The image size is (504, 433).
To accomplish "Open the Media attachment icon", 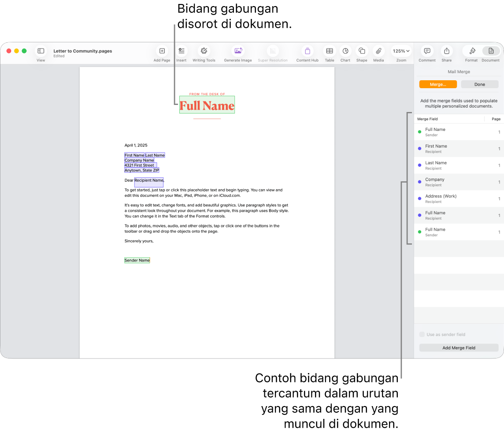I will 378,51.
